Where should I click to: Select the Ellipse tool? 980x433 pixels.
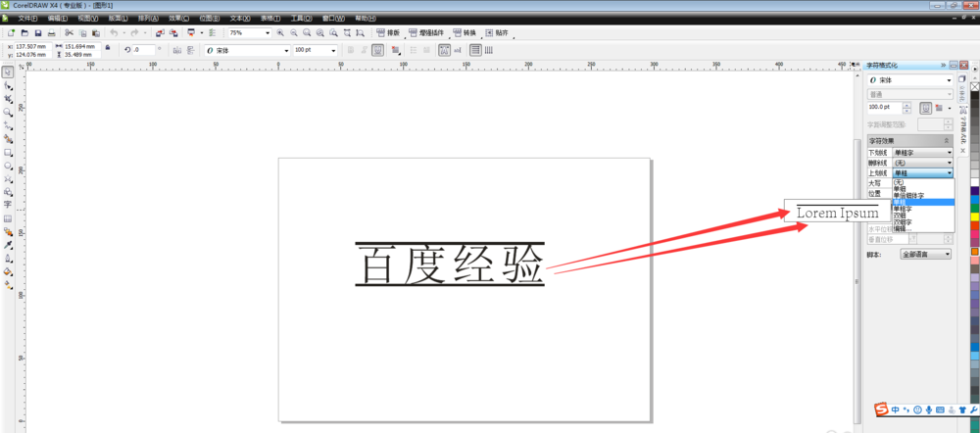[x=8, y=166]
